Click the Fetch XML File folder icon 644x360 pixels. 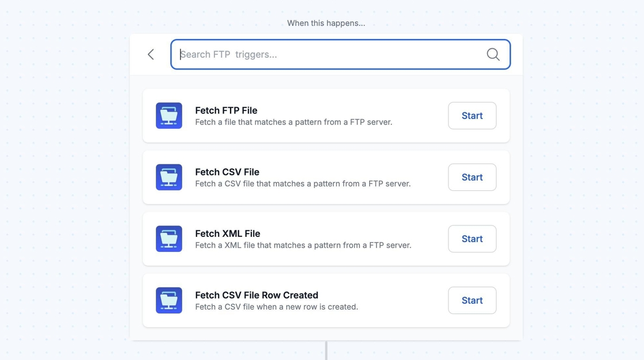click(x=169, y=239)
